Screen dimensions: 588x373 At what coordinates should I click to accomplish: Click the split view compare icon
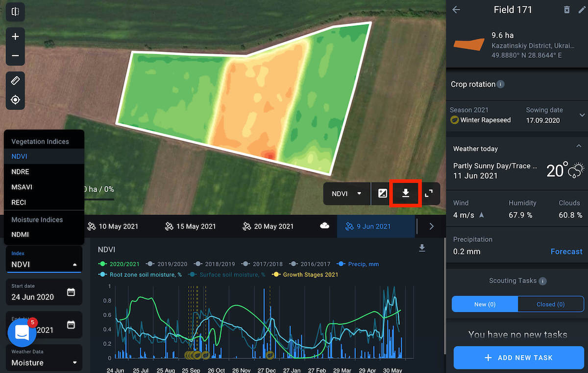tap(15, 12)
